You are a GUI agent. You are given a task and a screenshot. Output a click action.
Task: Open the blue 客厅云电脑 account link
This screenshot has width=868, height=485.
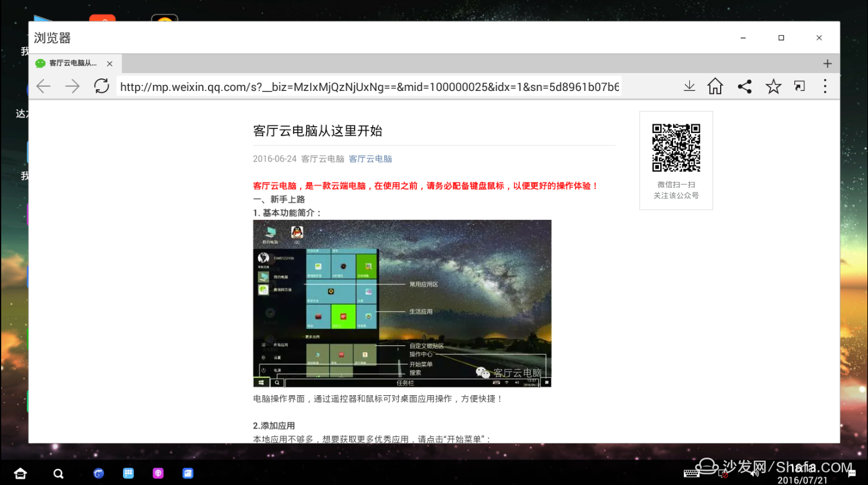pyautogui.click(x=370, y=159)
